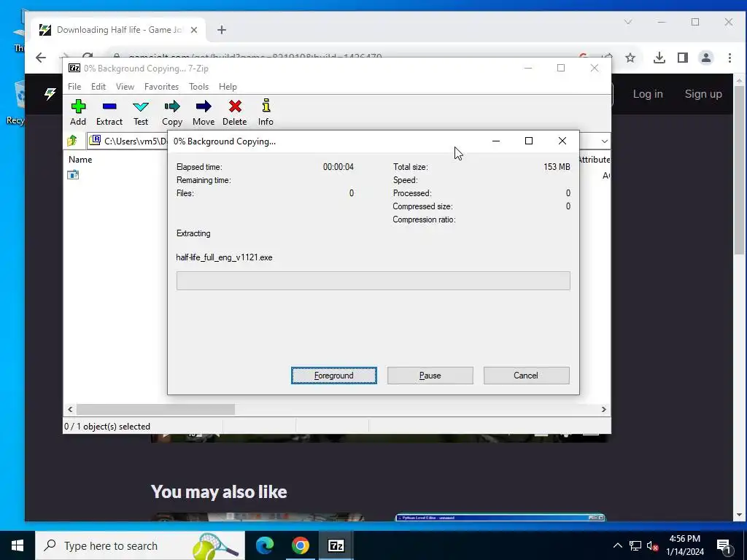Viewport: 747px width, 560px height.
Task: Click the 'You may also like' heading
Action: [219, 491]
